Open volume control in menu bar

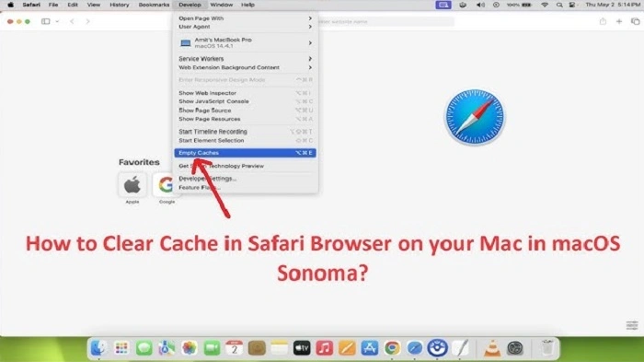click(x=480, y=5)
